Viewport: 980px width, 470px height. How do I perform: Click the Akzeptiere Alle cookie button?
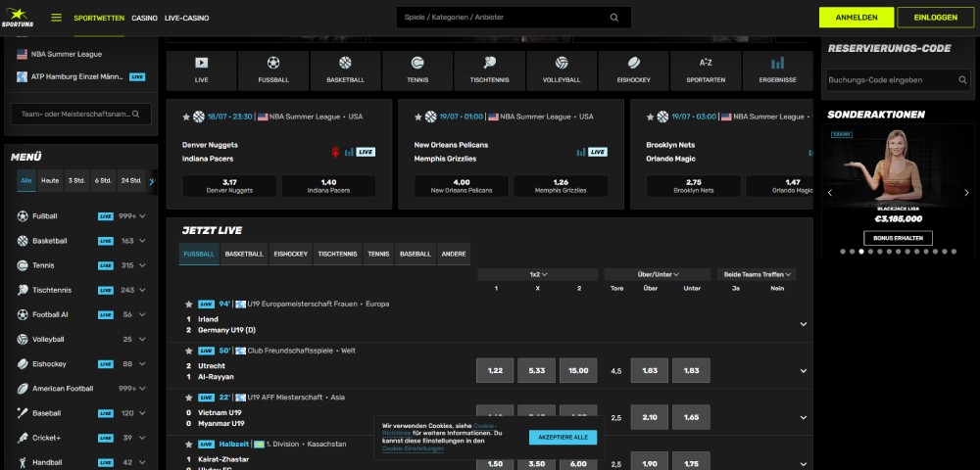(x=563, y=437)
